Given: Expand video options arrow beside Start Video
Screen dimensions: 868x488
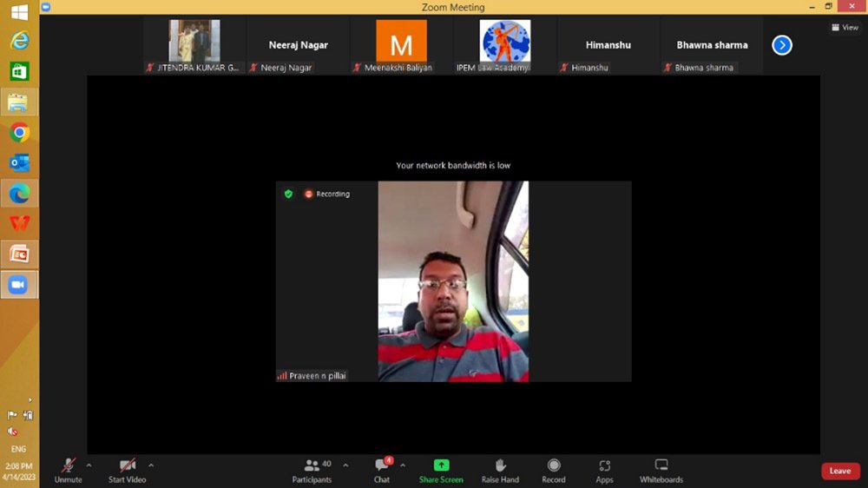Looking at the screenshot, I should click(151, 465).
